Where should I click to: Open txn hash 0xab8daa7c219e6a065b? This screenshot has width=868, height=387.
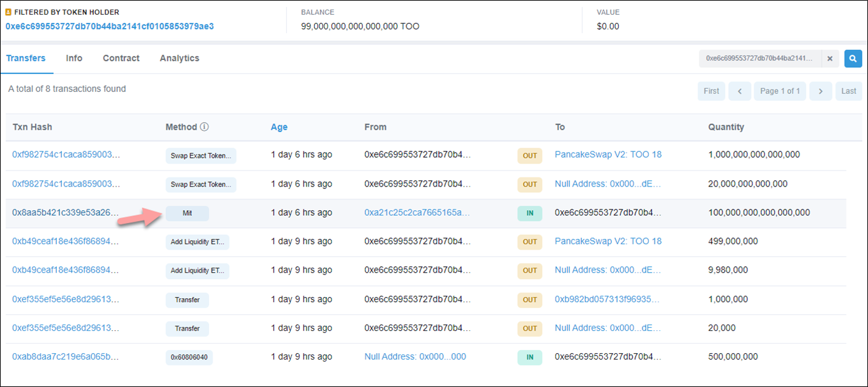click(66, 357)
